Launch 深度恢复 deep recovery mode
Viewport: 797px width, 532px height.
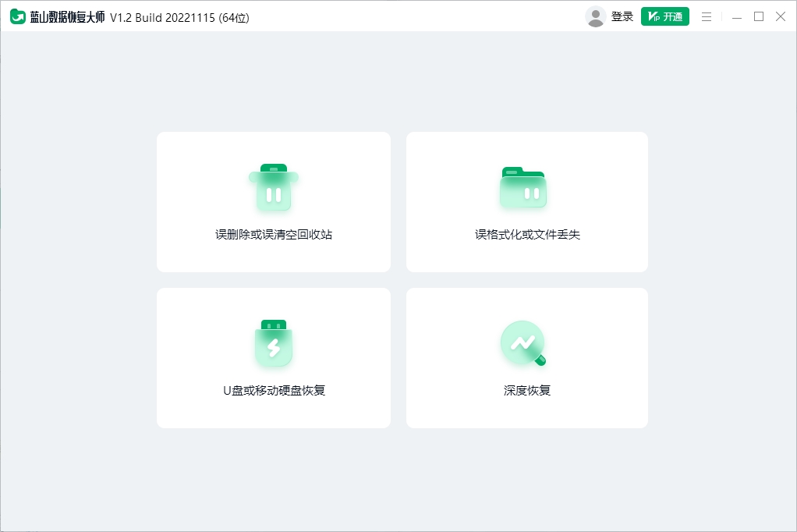click(x=526, y=357)
